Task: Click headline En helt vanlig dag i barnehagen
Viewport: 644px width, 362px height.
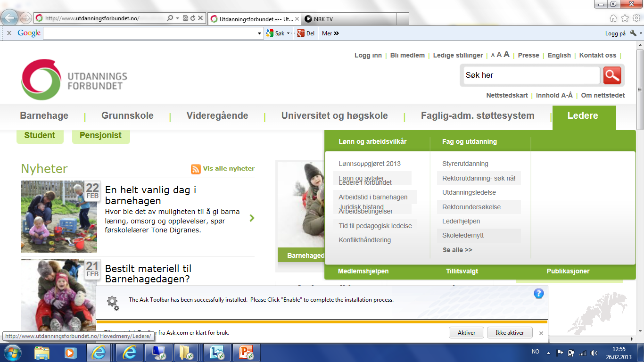Action: tap(151, 196)
